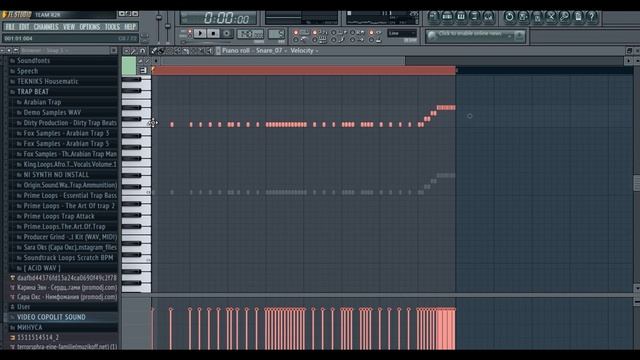Click the main pitch slider

tap(167, 27)
